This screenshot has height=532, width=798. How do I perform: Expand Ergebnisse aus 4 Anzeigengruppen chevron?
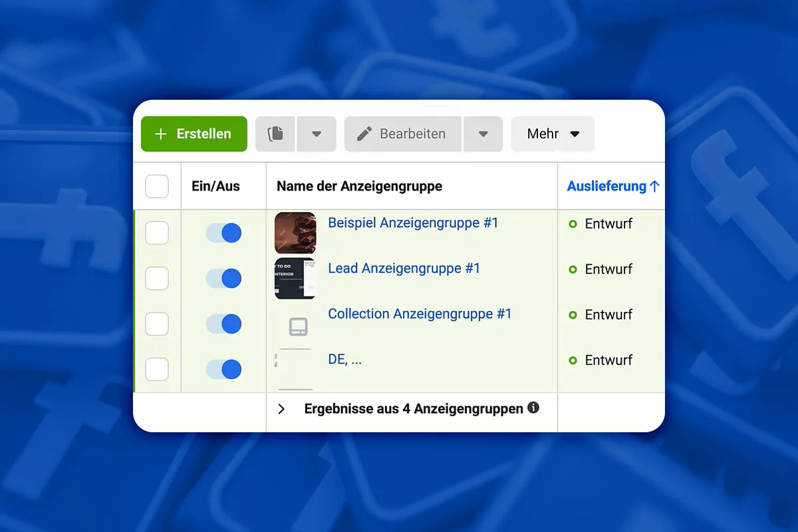pos(281,409)
